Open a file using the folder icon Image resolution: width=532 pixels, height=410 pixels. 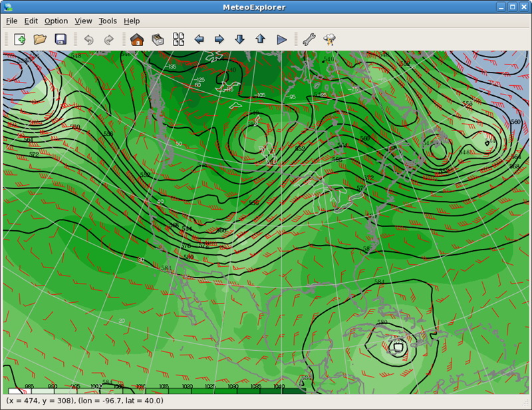(x=40, y=39)
